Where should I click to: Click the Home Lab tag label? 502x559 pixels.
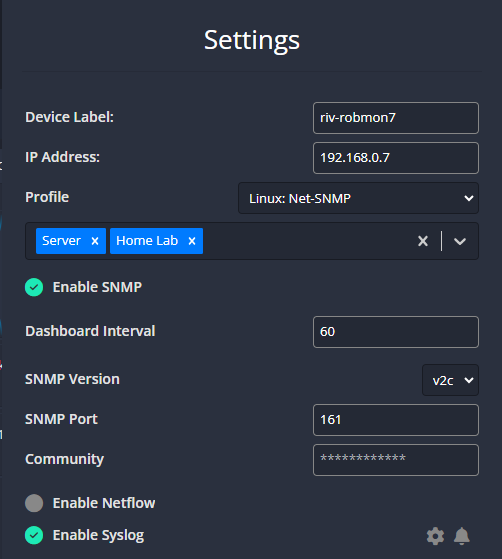click(x=147, y=241)
